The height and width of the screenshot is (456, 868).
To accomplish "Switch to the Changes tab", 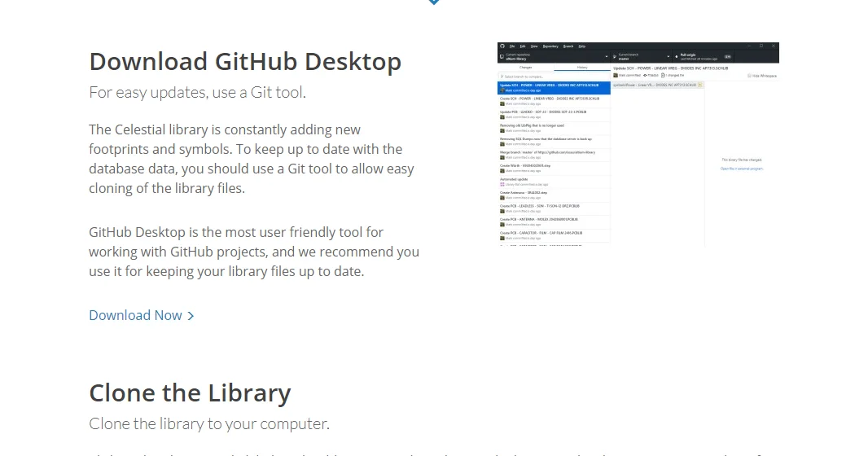I will pos(526,68).
